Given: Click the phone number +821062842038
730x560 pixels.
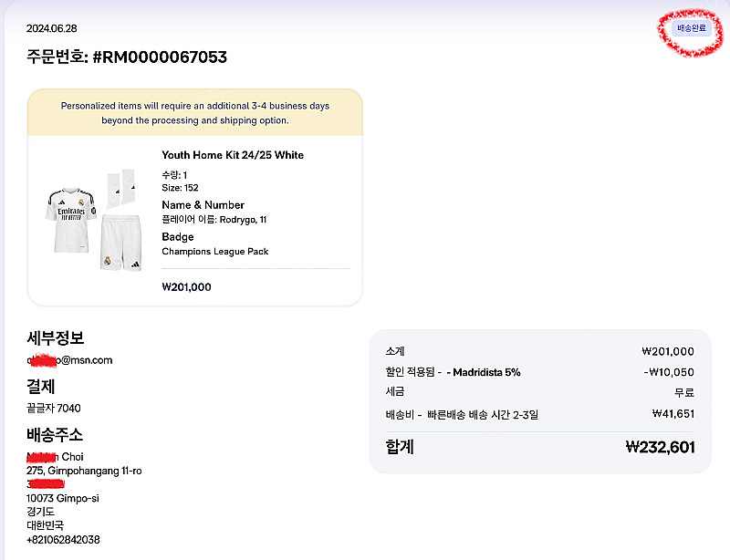Looking at the screenshot, I should point(63,540).
